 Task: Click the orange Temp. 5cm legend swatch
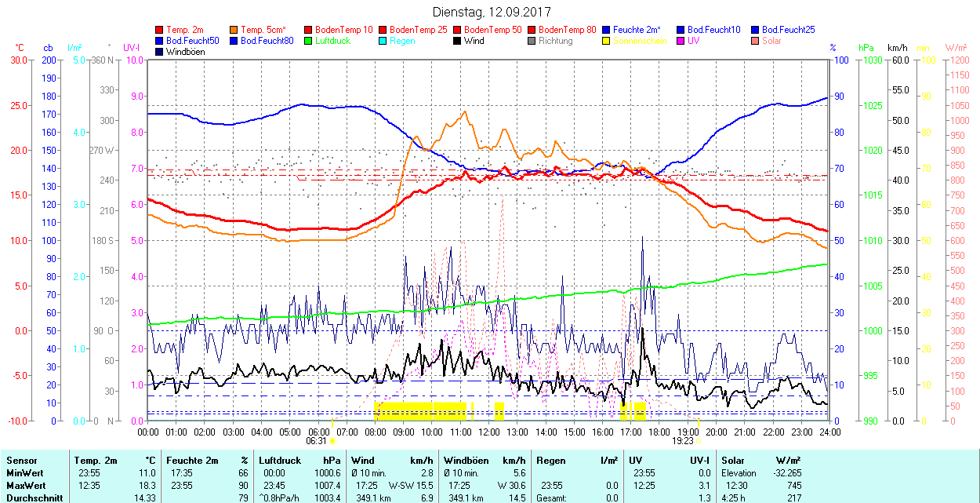(234, 30)
